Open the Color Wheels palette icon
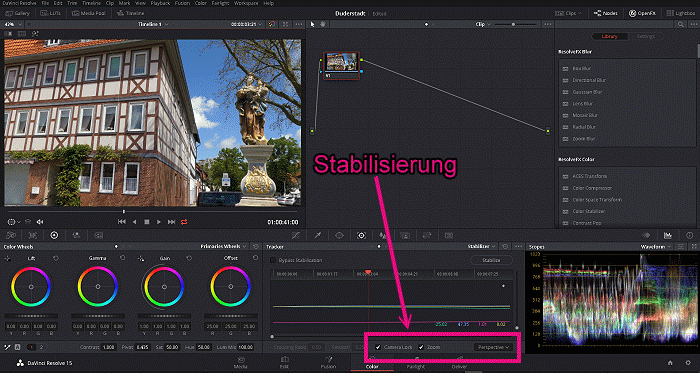The width and height of the screenshot is (700, 373). 54,235
